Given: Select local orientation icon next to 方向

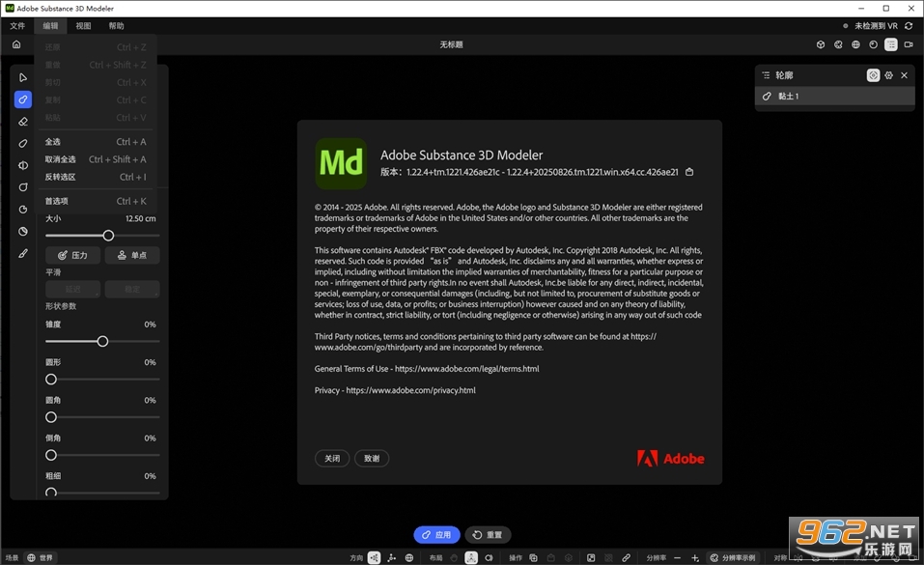Looking at the screenshot, I should [x=375, y=557].
